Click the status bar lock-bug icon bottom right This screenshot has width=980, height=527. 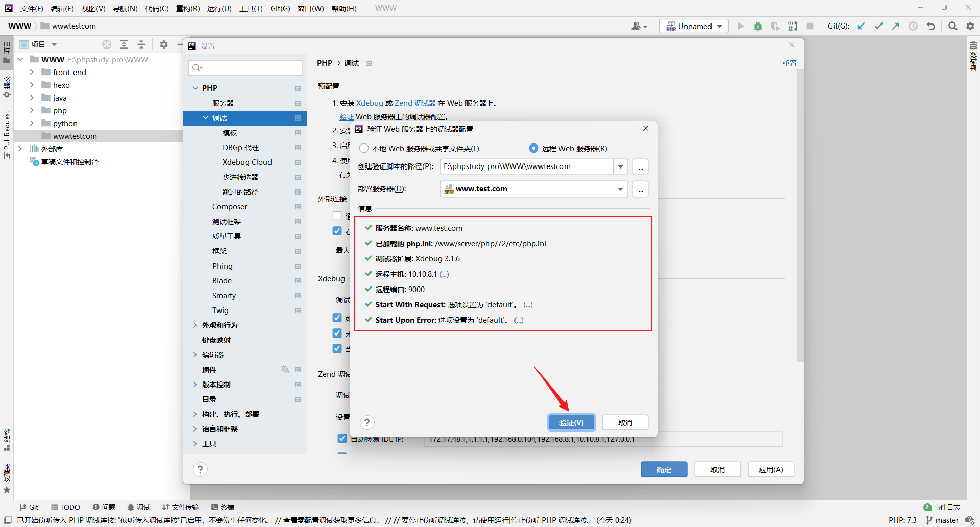click(x=970, y=520)
